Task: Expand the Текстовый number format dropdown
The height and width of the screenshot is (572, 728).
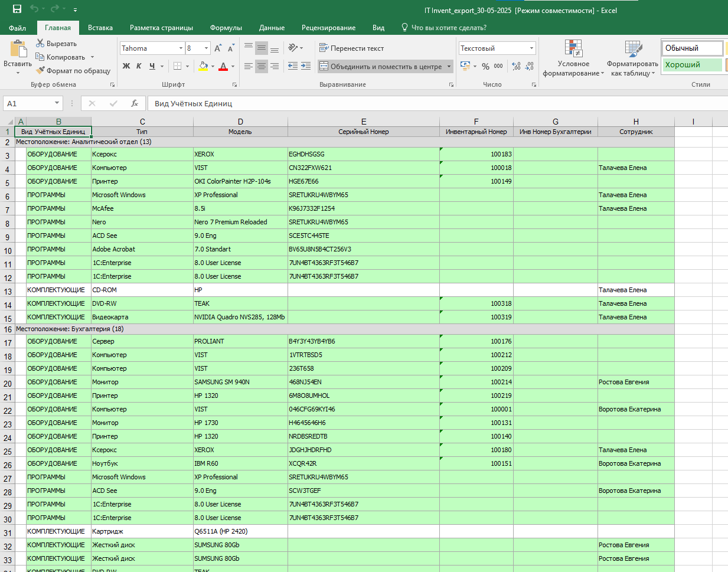Action: (531, 48)
